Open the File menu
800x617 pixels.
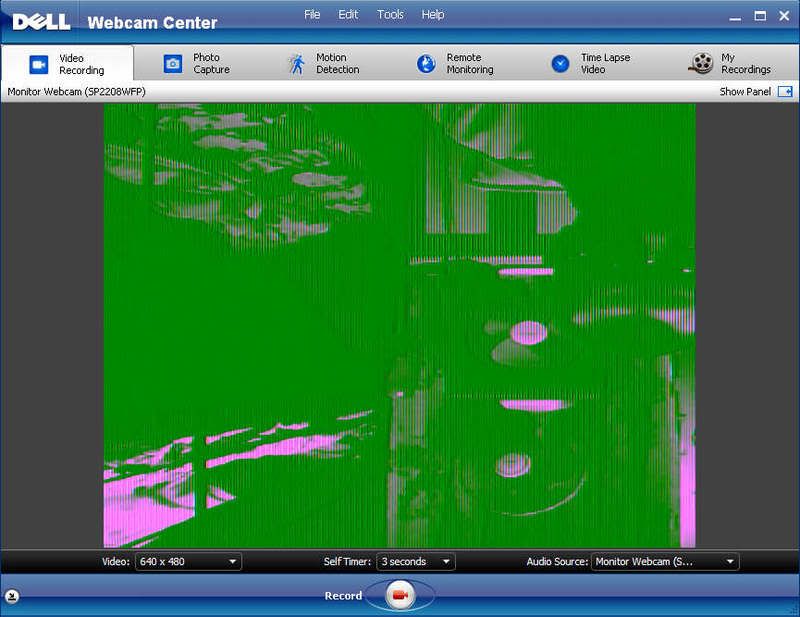click(312, 15)
